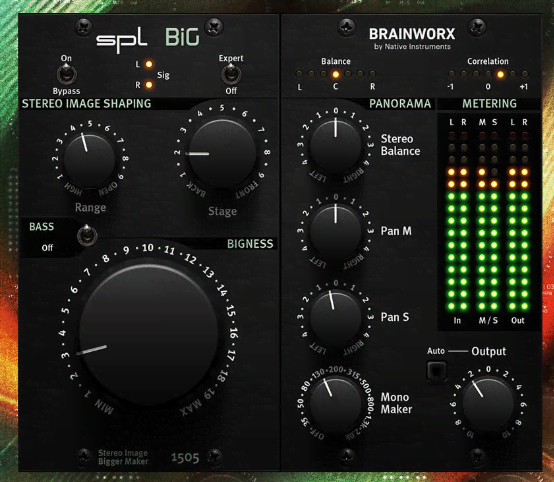Click the M/S level meter

tap(488, 221)
